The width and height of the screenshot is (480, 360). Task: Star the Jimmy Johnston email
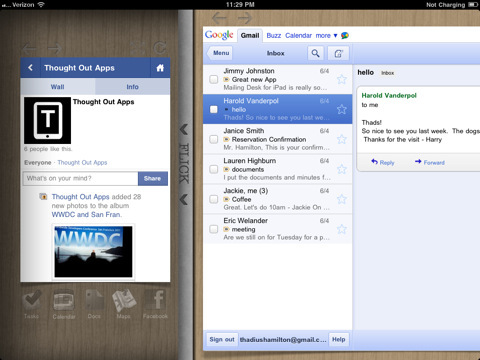(x=342, y=79)
